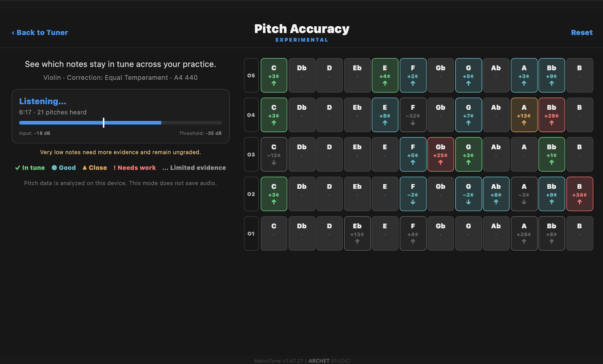Click the Listening... status text
603x364 pixels.
click(x=43, y=101)
